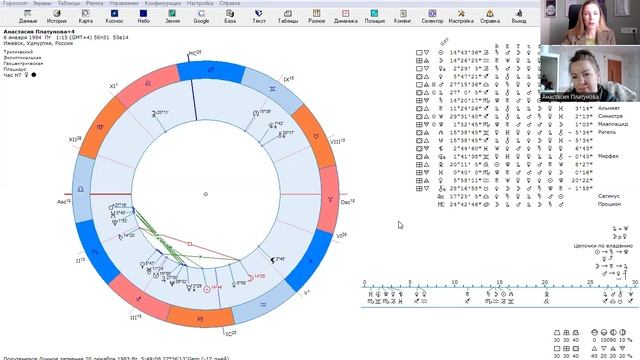Click the blue Scorpio sign segment
Image resolution: width=640 pixels, height=360 pixels.
tap(95, 252)
